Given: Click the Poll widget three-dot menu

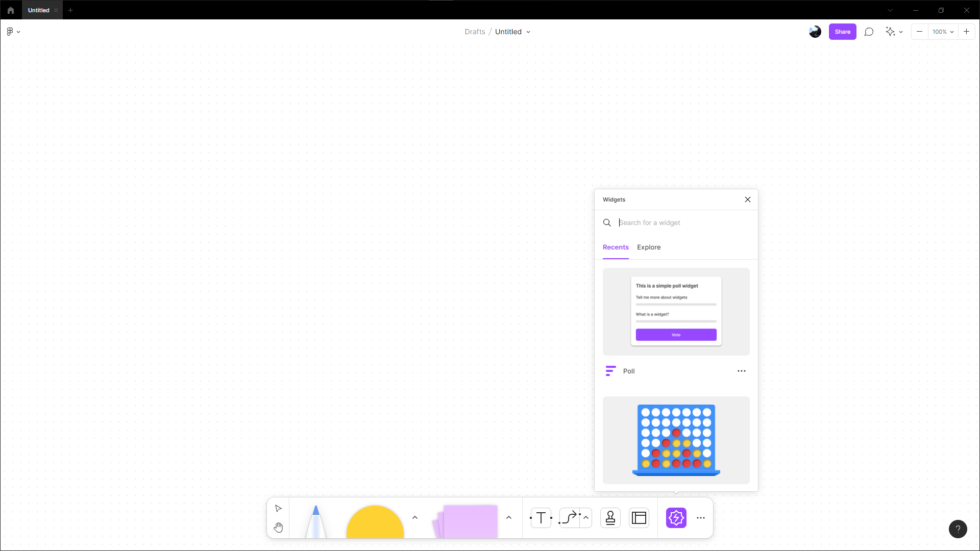Looking at the screenshot, I should [741, 371].
